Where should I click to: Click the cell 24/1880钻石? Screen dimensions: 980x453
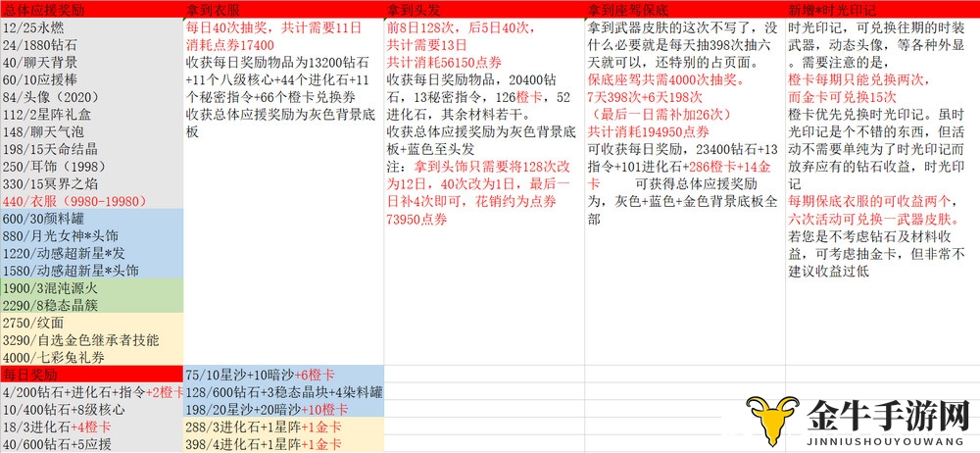click(92, 45)
